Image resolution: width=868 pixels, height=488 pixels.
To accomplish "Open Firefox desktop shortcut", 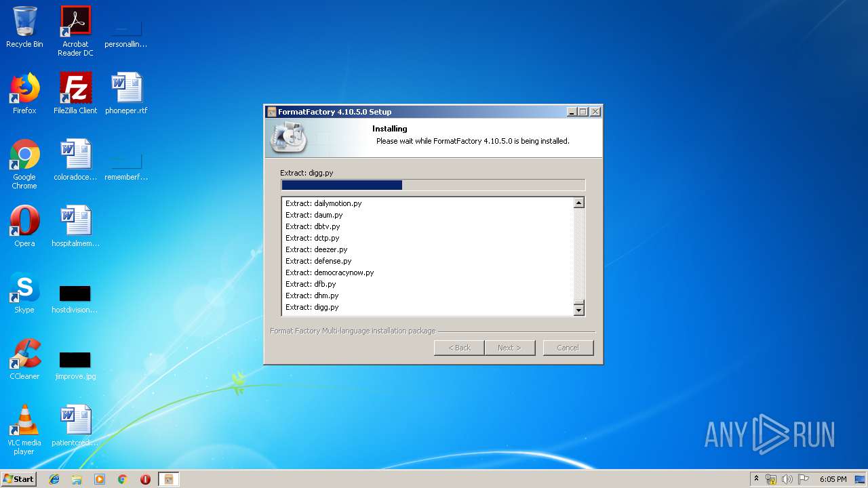I will (24, 94).
